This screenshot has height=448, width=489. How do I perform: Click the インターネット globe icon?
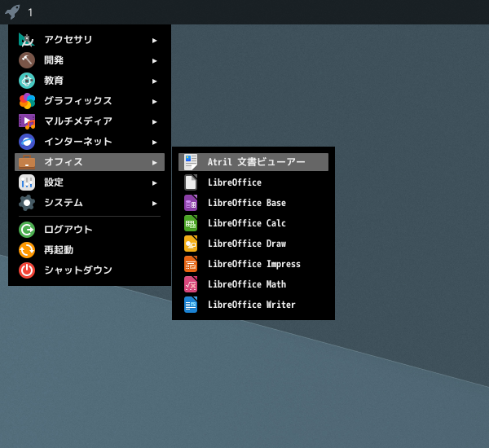tap(27, 142)
